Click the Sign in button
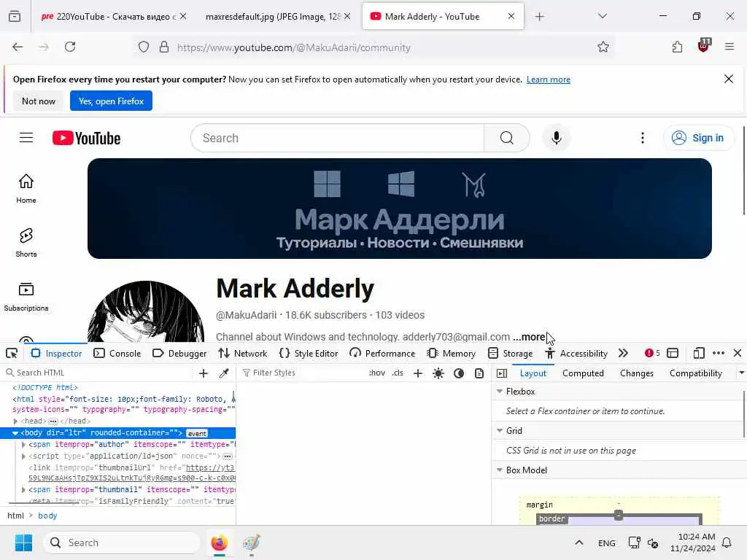Screen dimensions: 747x560 click(x=698, y=138)
